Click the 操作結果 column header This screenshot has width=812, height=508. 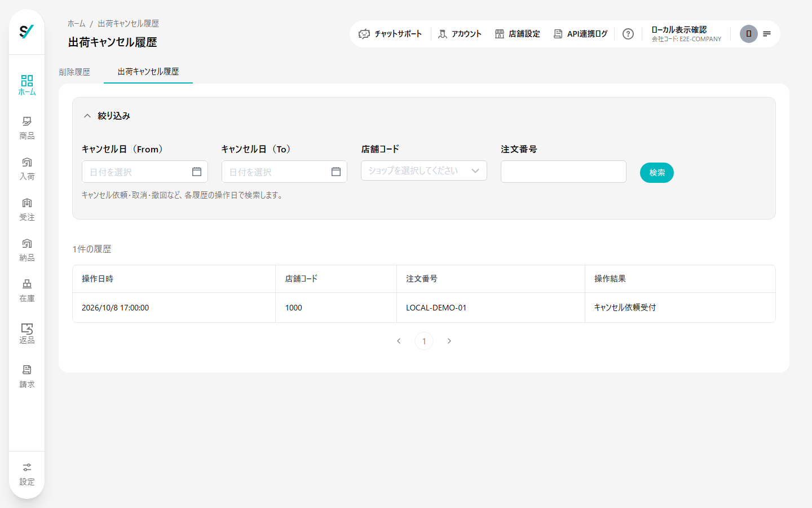(x=680, y=279)
